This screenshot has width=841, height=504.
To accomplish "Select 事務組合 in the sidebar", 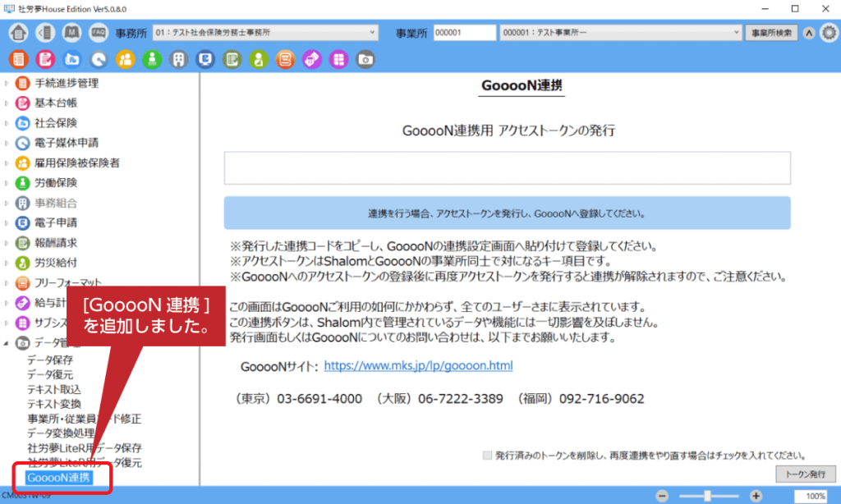I will [56, 203].
